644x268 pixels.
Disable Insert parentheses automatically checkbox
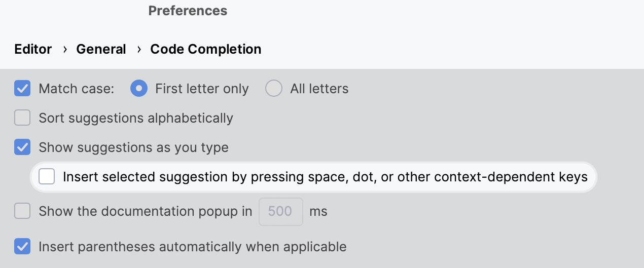tap(22, 247)
